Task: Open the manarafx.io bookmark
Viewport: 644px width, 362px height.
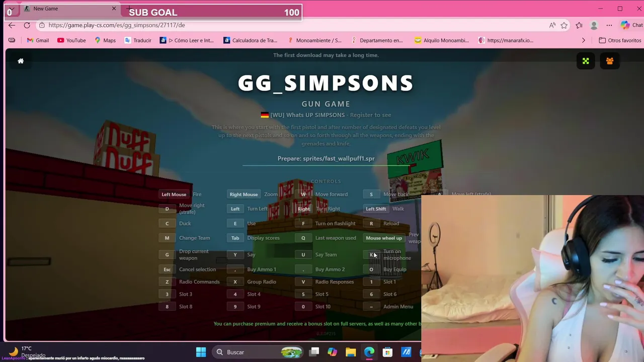Action: point(506,40)
